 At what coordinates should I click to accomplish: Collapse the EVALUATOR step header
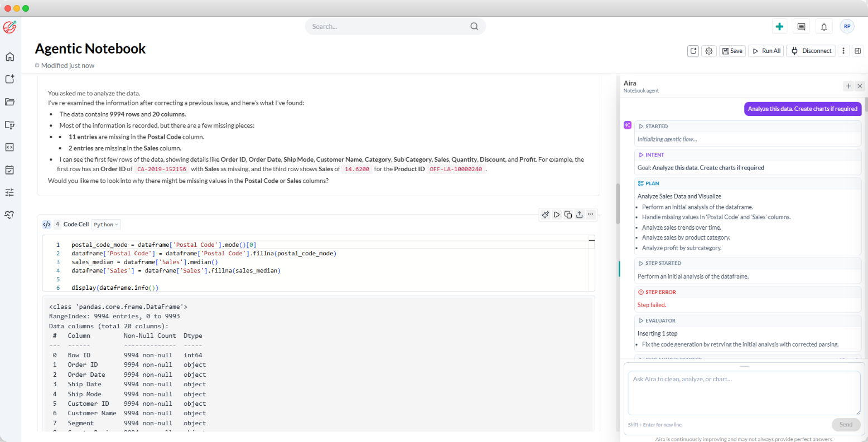(748, 320)
